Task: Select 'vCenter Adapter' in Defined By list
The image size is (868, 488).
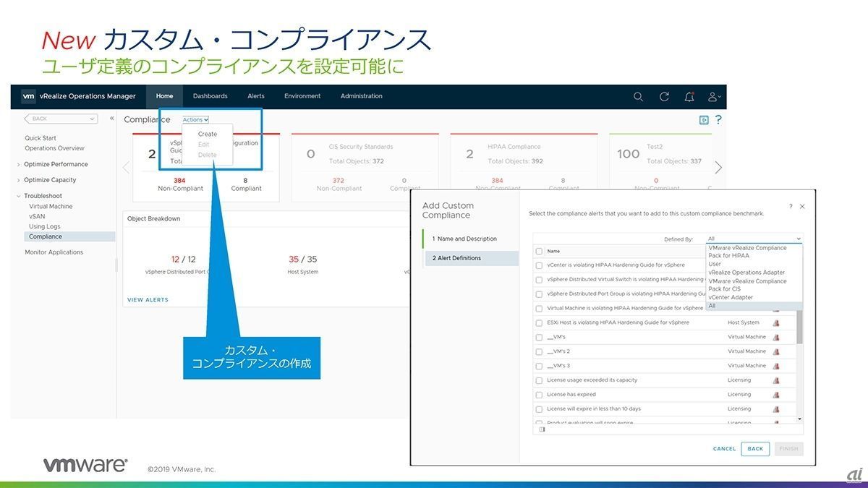Action: point(731,297)
